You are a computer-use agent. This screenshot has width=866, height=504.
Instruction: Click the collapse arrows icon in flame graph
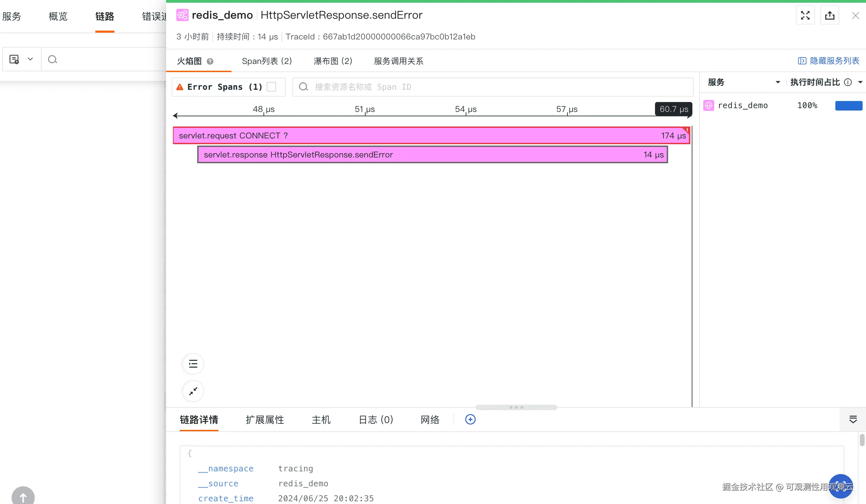click(193, 391)
